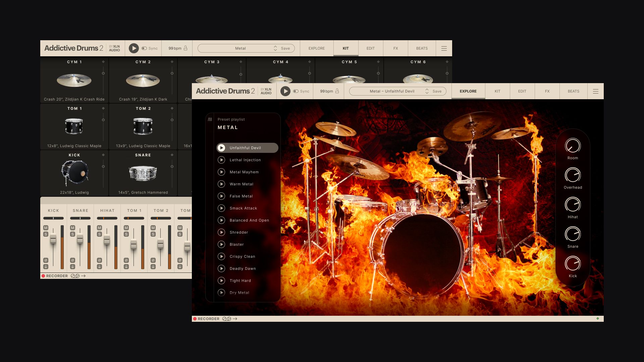Image resolution: width=644 pixels, height=362 pixels.
Task: Open the SNARE slot diamond menu
Action: (172, 155)
